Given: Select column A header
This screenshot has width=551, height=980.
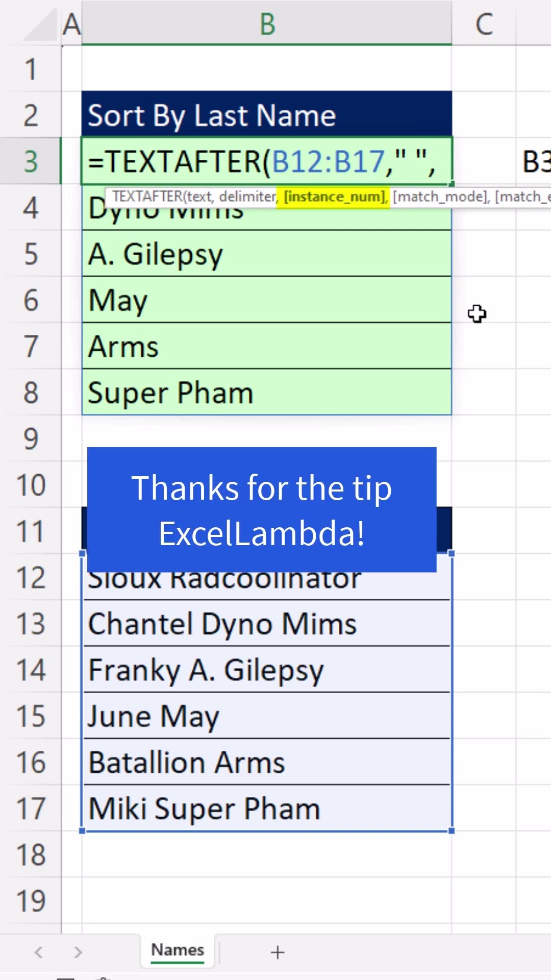Looking at the screenshot, I should click(x=71, y=24).
